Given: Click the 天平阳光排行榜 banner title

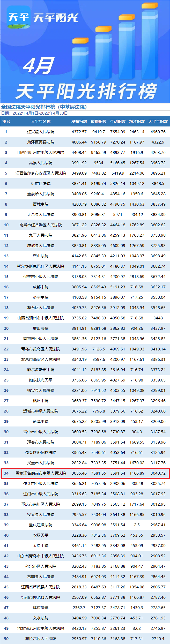Looking at the screenshot, I should 86,91.
